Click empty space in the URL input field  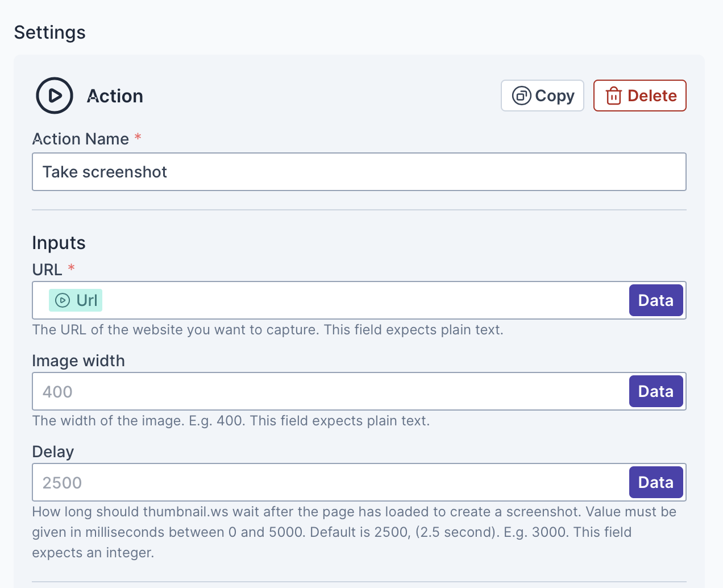[364, 300]
